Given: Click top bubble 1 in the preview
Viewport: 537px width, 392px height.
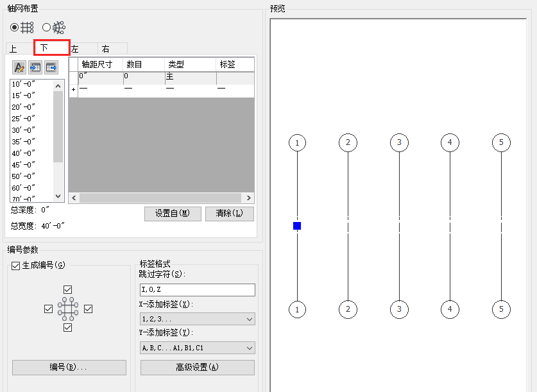Looking at the screenshot, I should 297,142.
